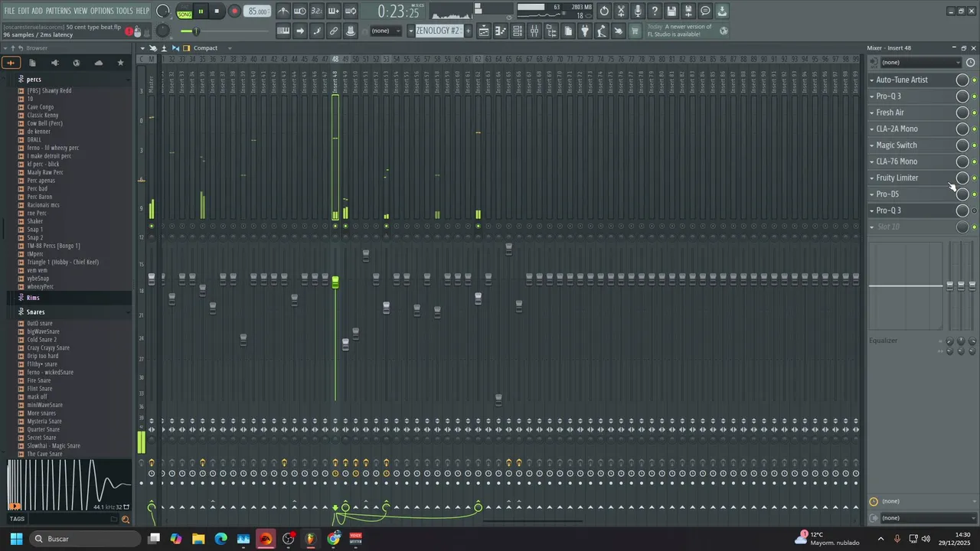Open the mixer view icon
The image size is (980, 551).
click(x=534, y=31)
